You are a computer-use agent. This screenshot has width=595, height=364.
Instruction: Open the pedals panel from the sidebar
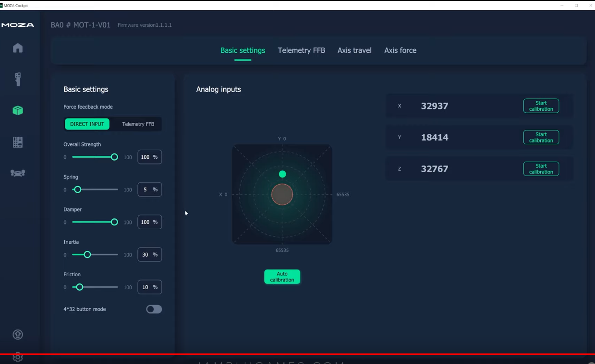(17, 142)
